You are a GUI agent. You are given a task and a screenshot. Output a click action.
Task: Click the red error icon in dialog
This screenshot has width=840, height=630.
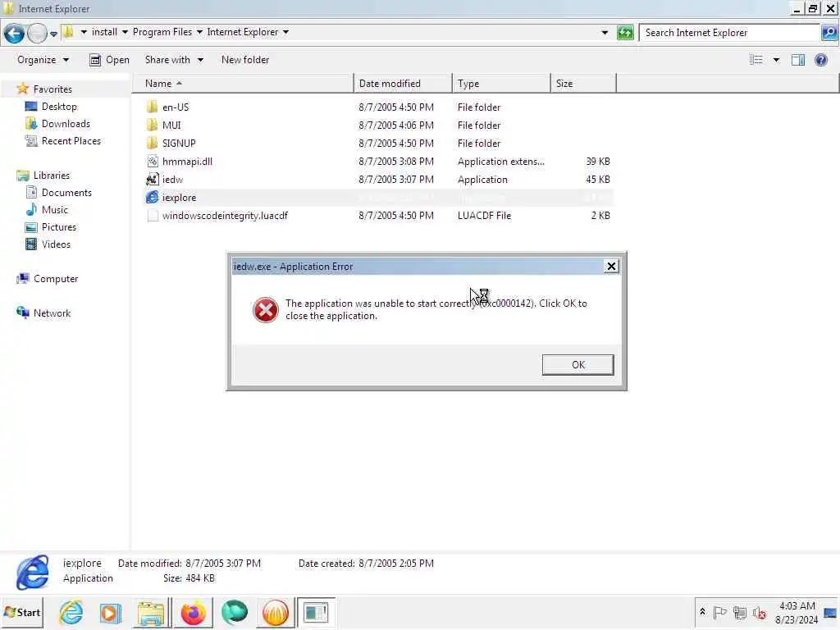265,309
